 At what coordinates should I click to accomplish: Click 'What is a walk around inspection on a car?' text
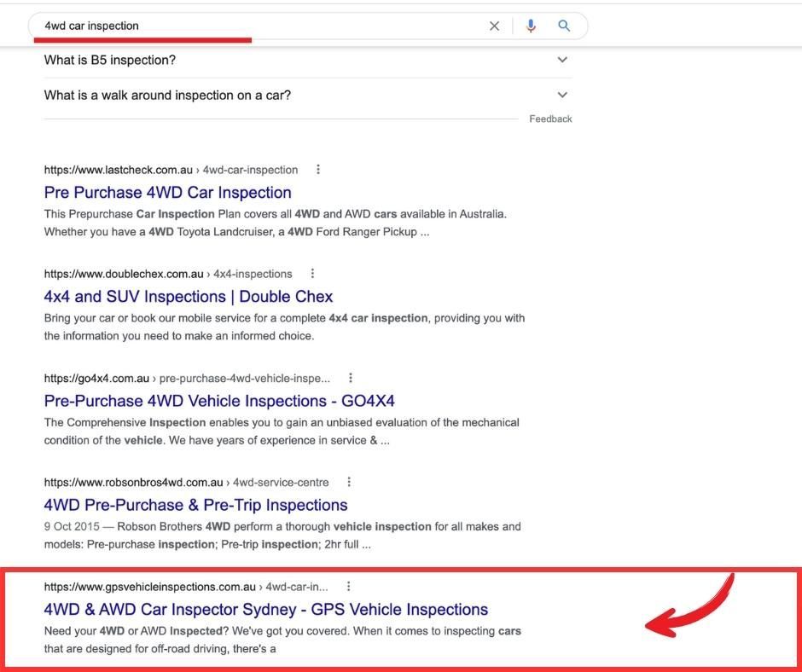(167, 96)
